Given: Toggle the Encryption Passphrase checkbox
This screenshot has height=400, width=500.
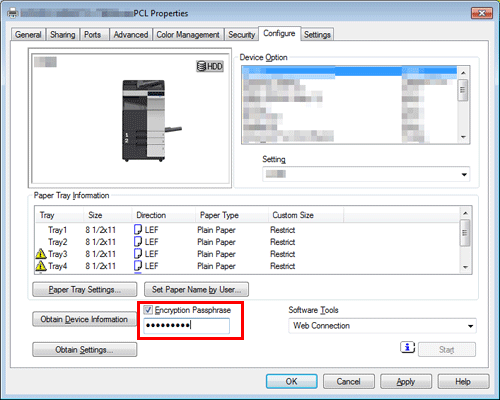Looking at the screenshot, I should [148, 310].
